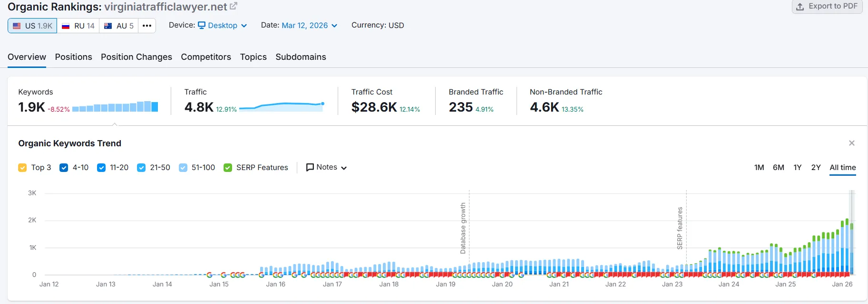Viewport: 868px width, 304px height.
Task: Select the US 1.9K database flag
Action: pyautogui.click(x=32, y=26)
